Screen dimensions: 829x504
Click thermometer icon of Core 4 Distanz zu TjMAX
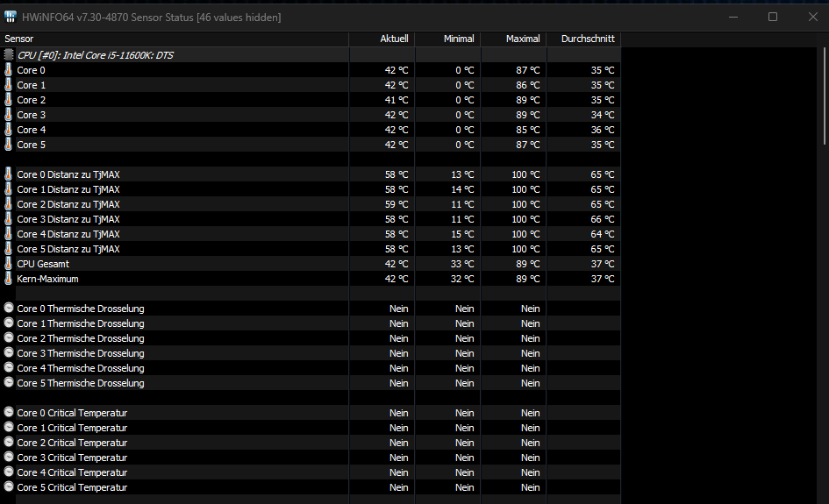pyautogui.click(x=9, y=233)
